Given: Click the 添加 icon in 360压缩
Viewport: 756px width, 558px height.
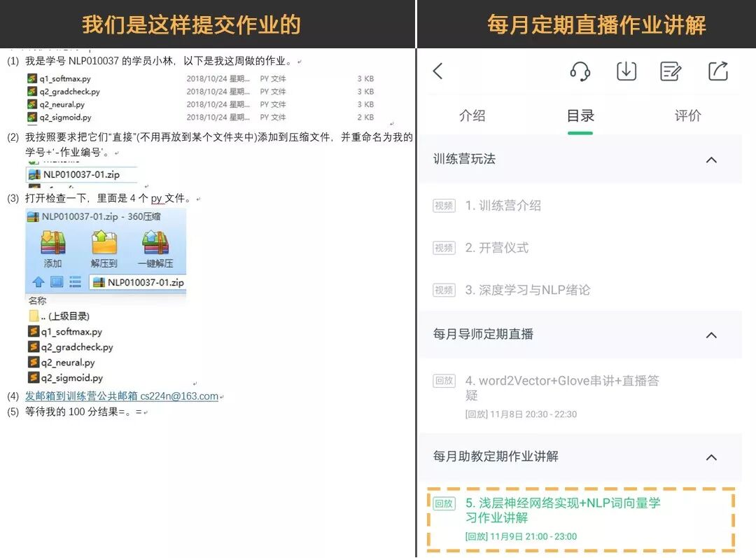Looking at the screenshot, I should 53,249.
